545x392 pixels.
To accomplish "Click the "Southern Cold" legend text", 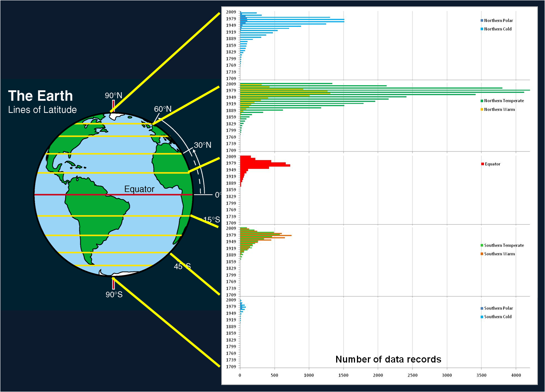I will 498,317.
